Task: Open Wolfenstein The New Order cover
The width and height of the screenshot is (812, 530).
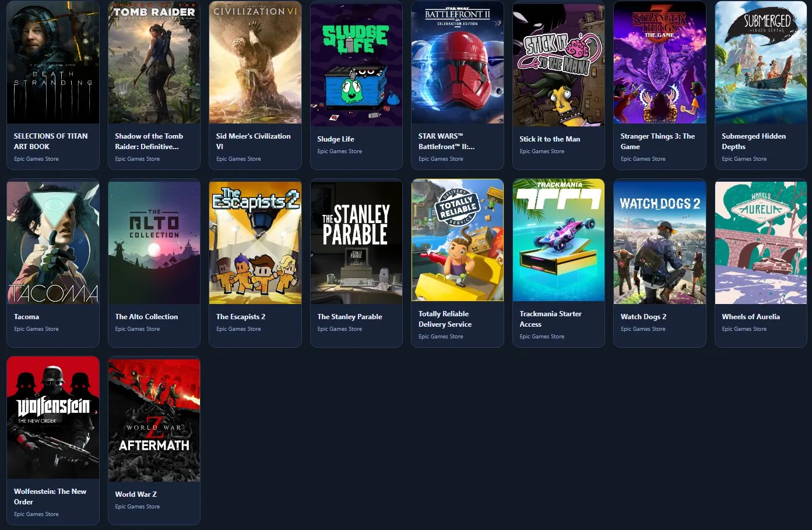Action: point(53,418)
